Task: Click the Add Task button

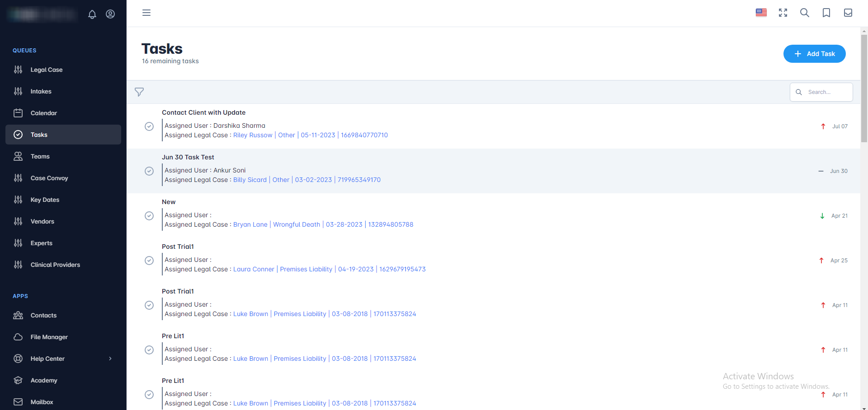Action: (814, 54)
